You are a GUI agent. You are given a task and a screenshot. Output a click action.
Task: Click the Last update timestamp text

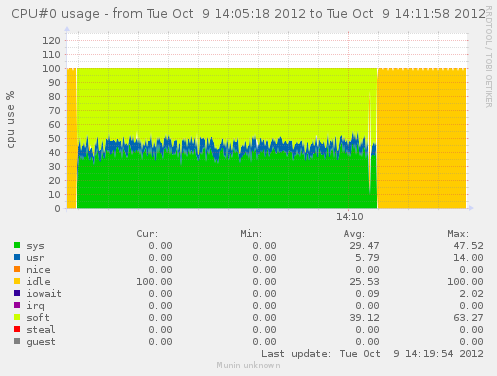click(x=372, y=354)
